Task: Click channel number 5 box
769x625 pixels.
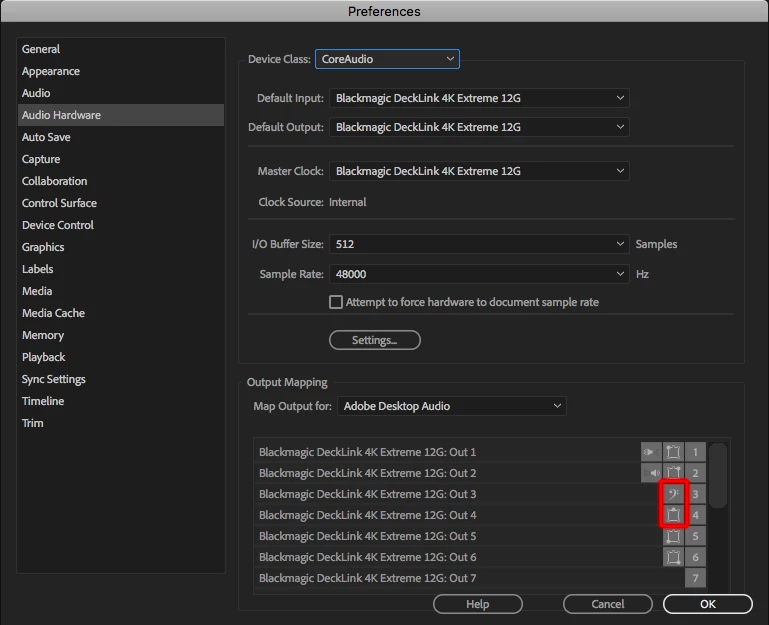Action: coord(695,536)
